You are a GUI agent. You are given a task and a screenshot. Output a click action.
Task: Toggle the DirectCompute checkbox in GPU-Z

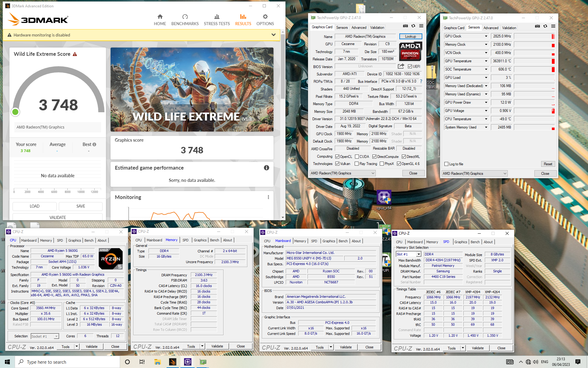click(374, 157)
